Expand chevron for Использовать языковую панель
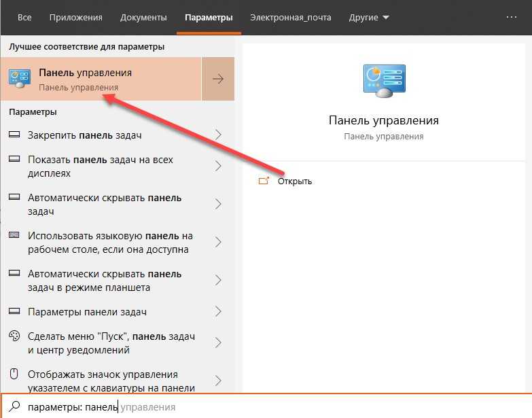This screenshot has width=532, height=418. tap(219, 242)
